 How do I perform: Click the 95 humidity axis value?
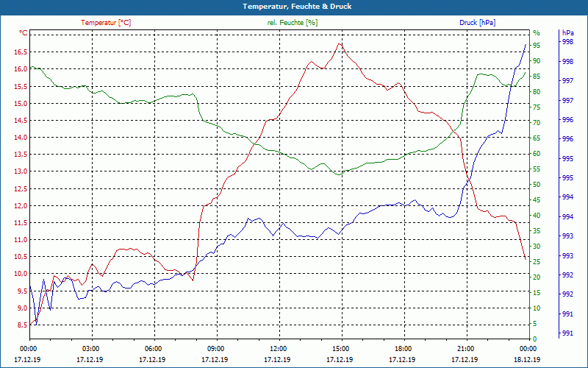[x=537, y=46]
